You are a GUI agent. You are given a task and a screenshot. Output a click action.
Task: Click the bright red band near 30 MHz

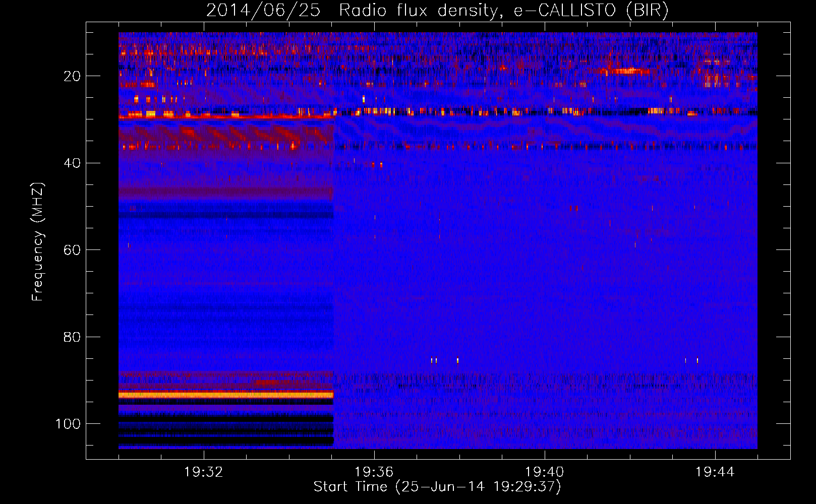click(x=226, y=117)
